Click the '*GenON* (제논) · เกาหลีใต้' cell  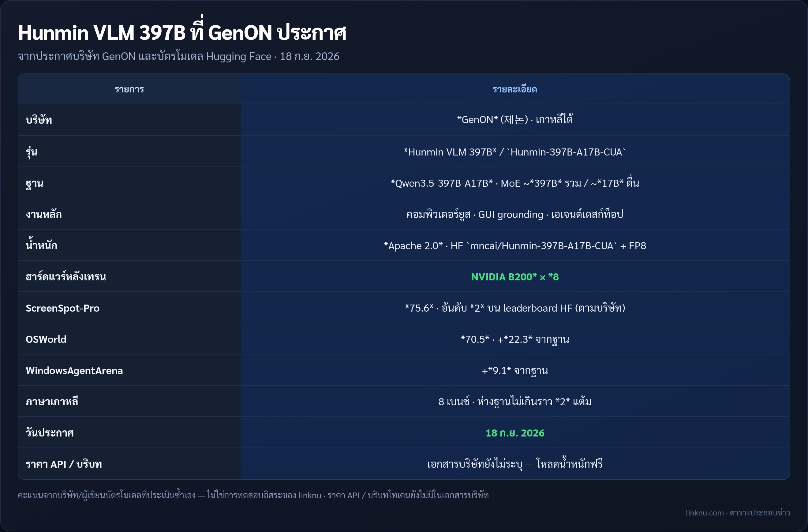[515, 119]
